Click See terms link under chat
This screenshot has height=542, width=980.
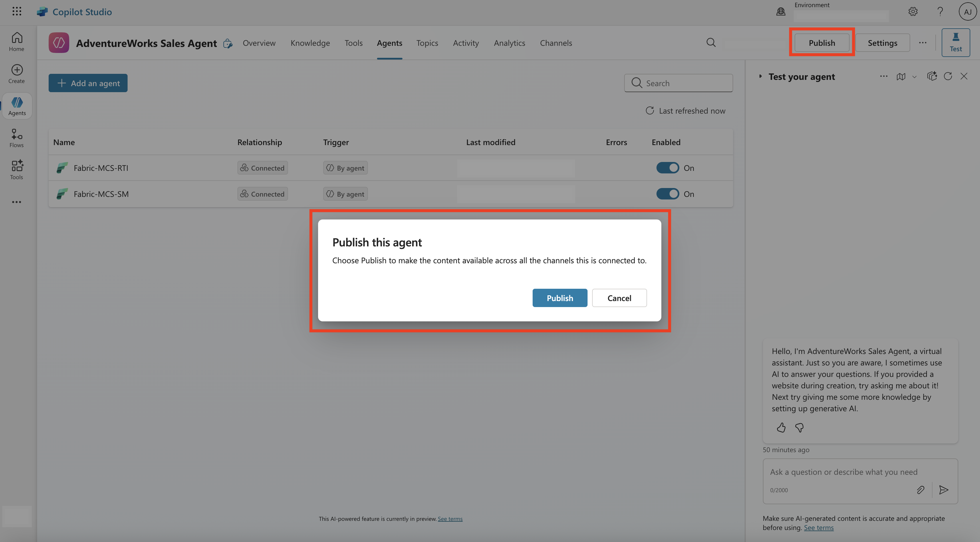[x=818, y=527]
